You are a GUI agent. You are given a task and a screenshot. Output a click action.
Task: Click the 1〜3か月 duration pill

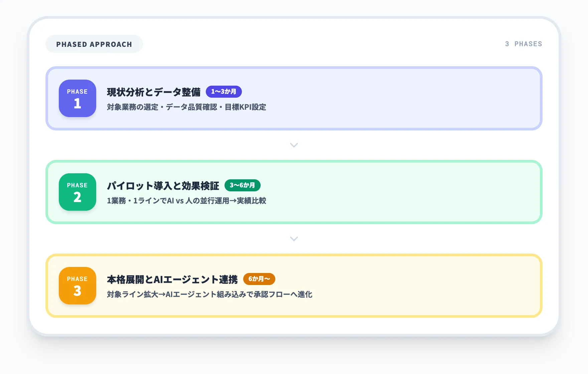point(225,92)
